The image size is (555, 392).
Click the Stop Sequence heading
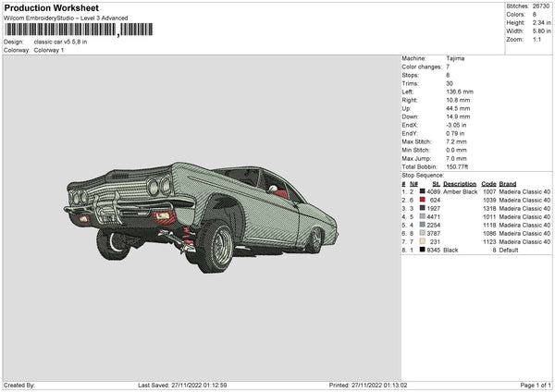click(421, 174)
